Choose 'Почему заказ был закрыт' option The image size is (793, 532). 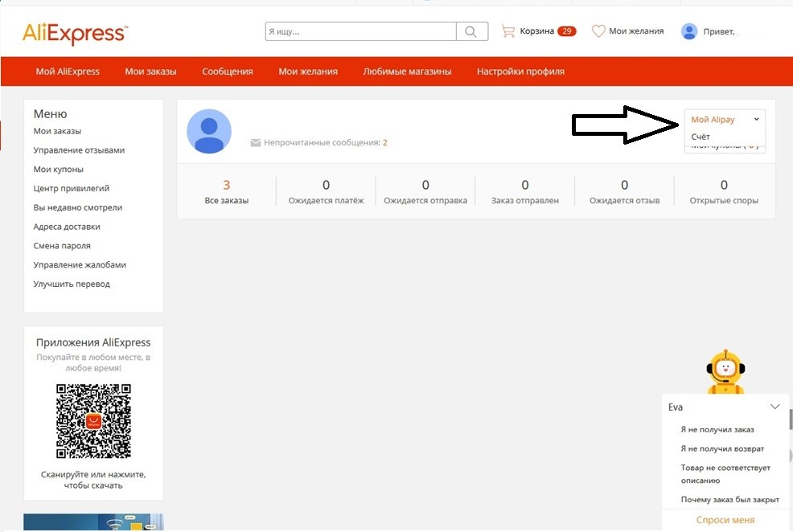729,500
